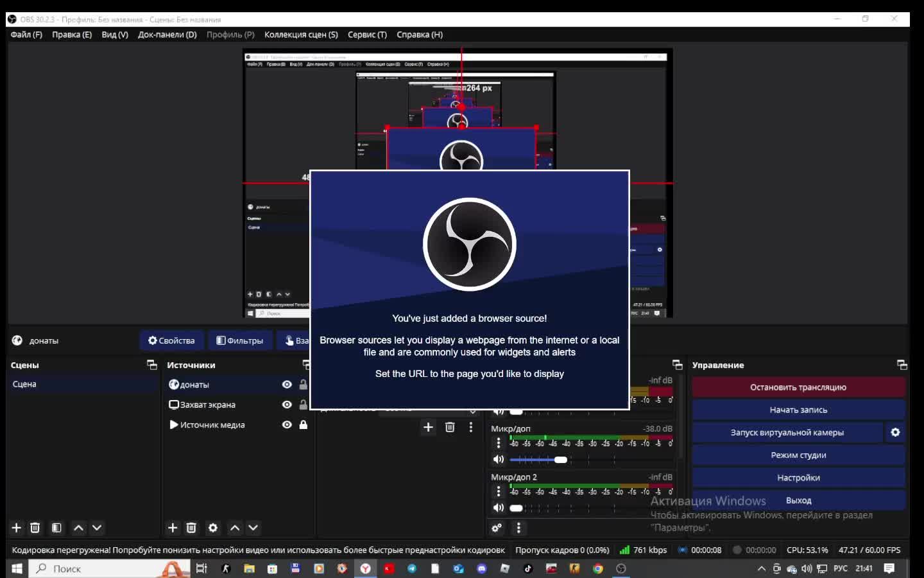Lock the донаты source

coord(304,385)
